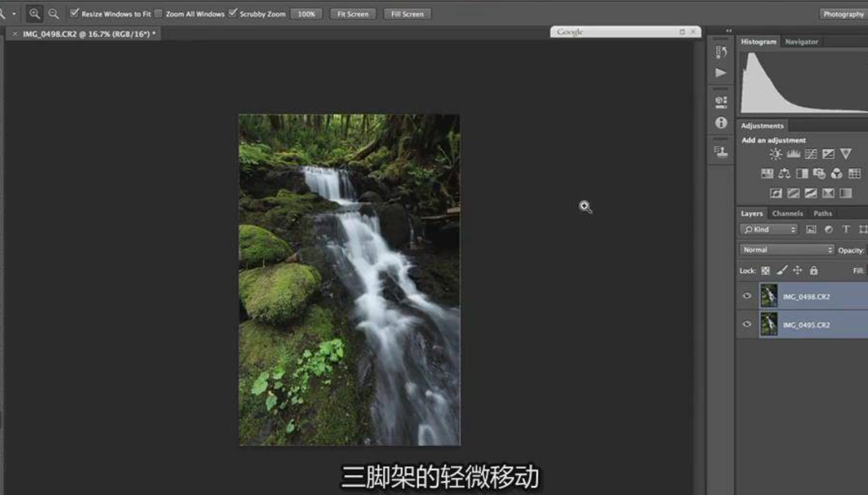The height and width of the screenshot is (495, 868).
Task: Open the Normal blend mode dropdown
Action: click(787, 250)
